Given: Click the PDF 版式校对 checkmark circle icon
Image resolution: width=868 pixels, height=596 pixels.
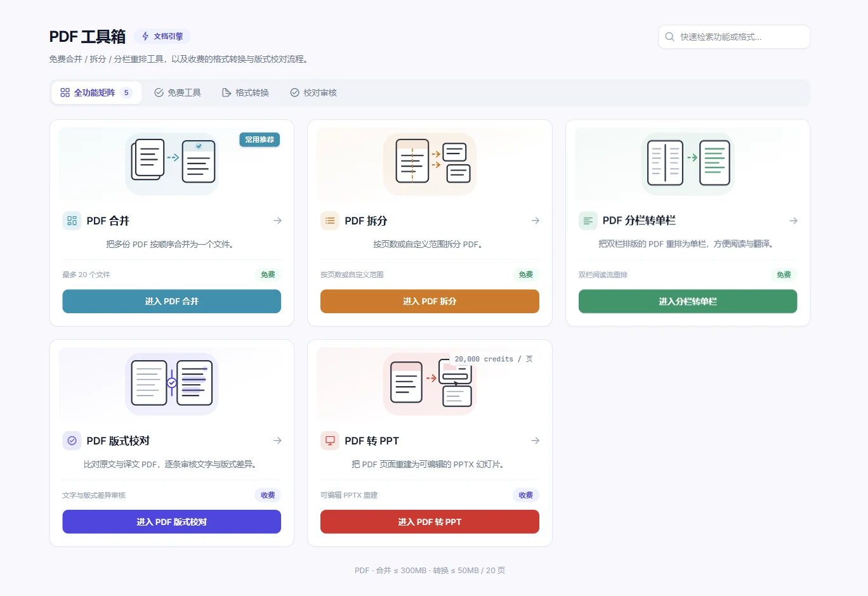Looking at the screenshot, I should 72,441.
